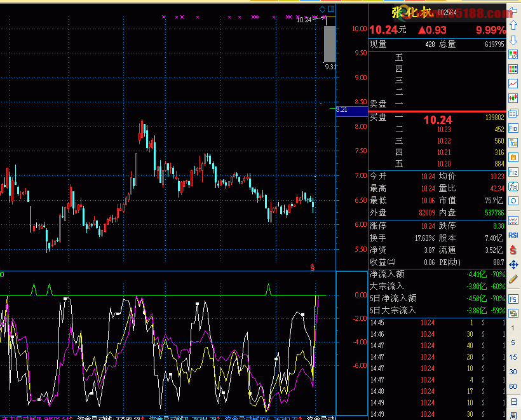521x420 pixels.
Task: Open the F12 trading icon
Action: (513, 172)
